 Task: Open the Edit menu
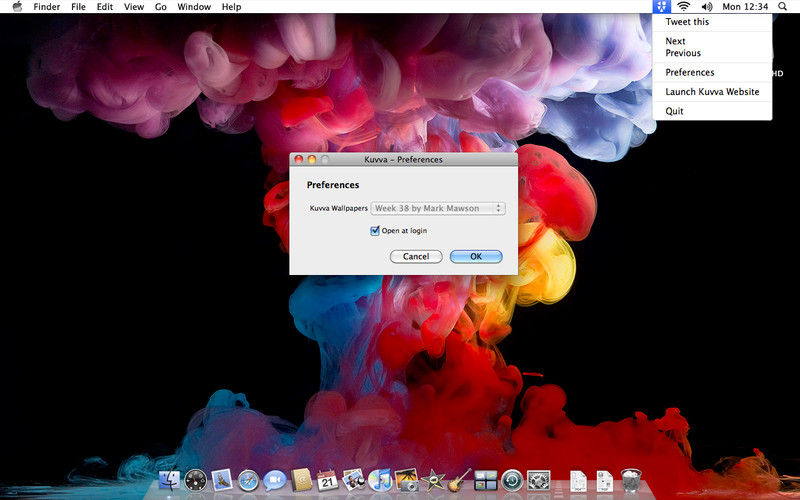(x=105, y=7)
